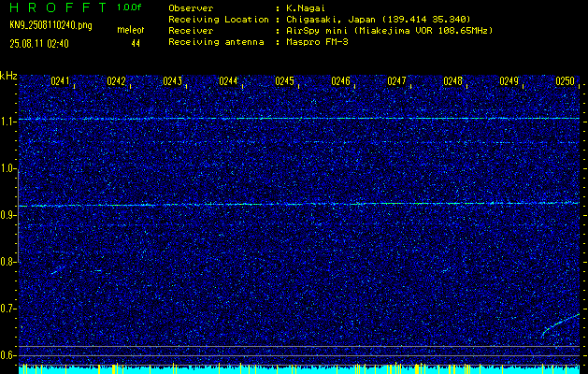Click the 0249 time marker

click(509, 81)
